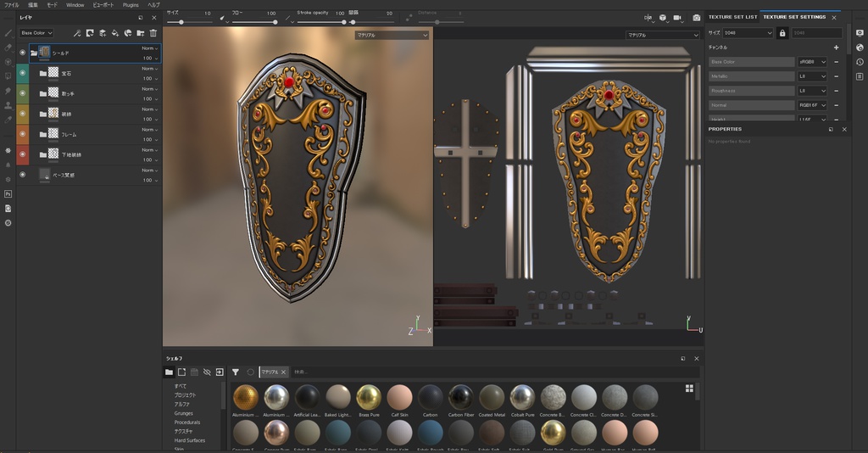
Task: Select the Polygon Fill tool
Action: tap(8, 76)
